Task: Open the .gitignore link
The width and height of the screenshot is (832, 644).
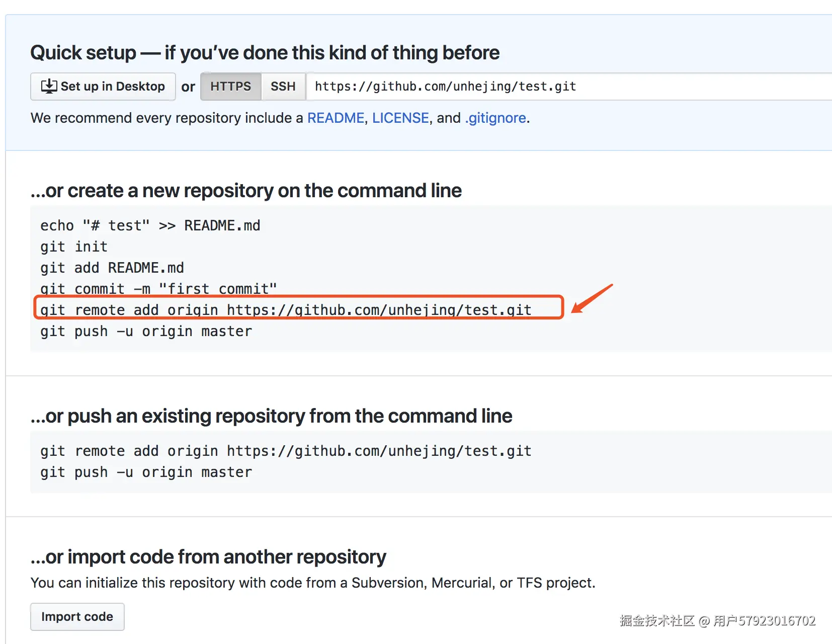Action: [x=495, y=118]
